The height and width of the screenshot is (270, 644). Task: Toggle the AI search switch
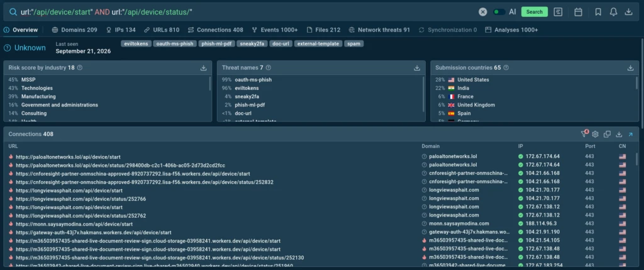tap(499, 12)
